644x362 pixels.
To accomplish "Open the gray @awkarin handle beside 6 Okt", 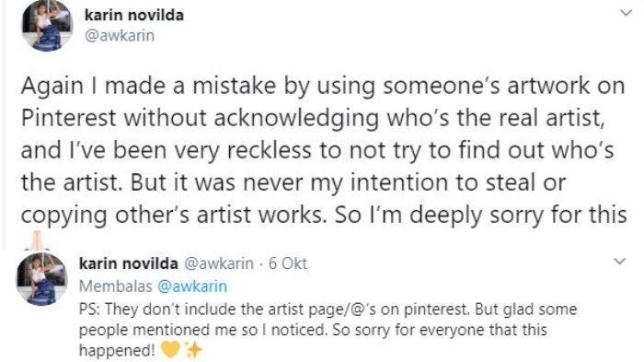I will (219, 263).
